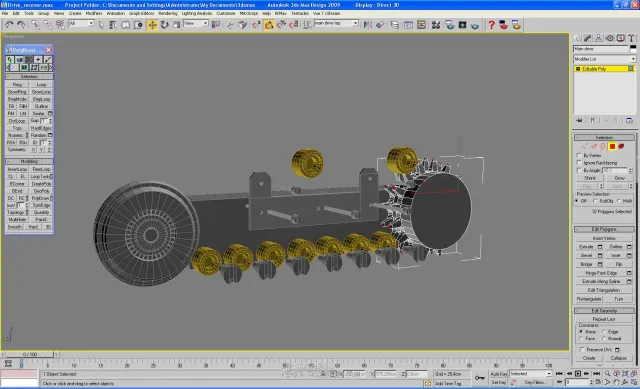The image size is (640, 389).
Task: Select the Rotate transform tool
Action: click(x=164, y=25)
